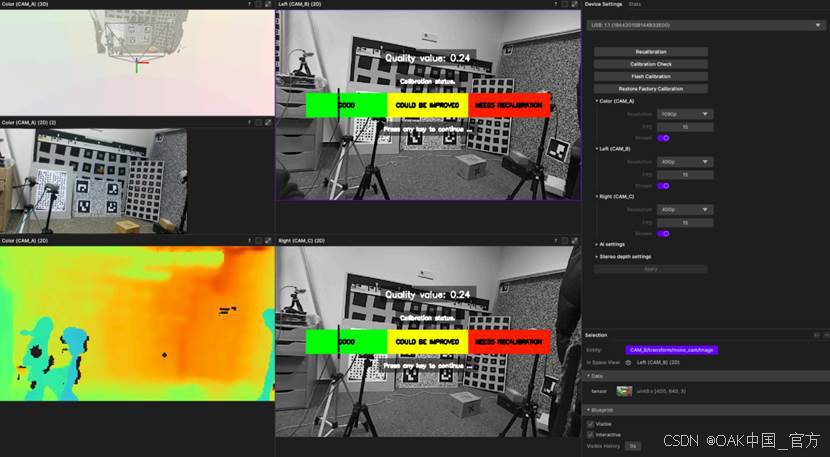Image resolution: width=830 pixels, height=457 pixels.
Task: Select the Color (CAM_A) (3D) view title
Action: tap(23, 4)
